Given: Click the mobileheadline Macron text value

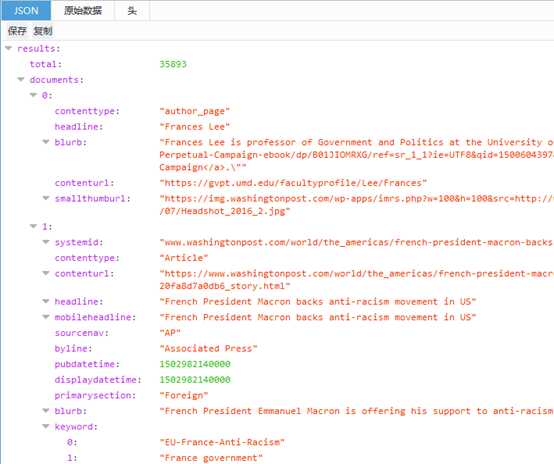Looking at the screenshot, I should coord(318,317).
